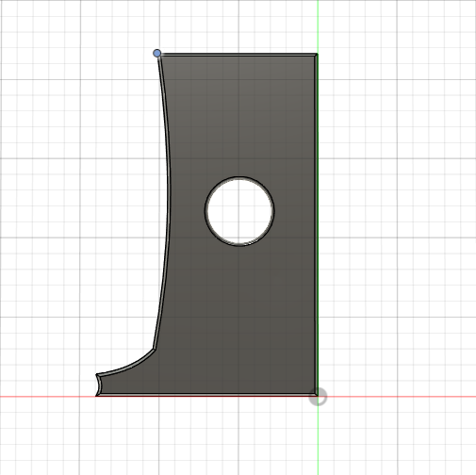The width and height of the screenshot is (476, 475).
Task: Click the gray origin marker at the axes intersection
Action: (x=318, y=397)
